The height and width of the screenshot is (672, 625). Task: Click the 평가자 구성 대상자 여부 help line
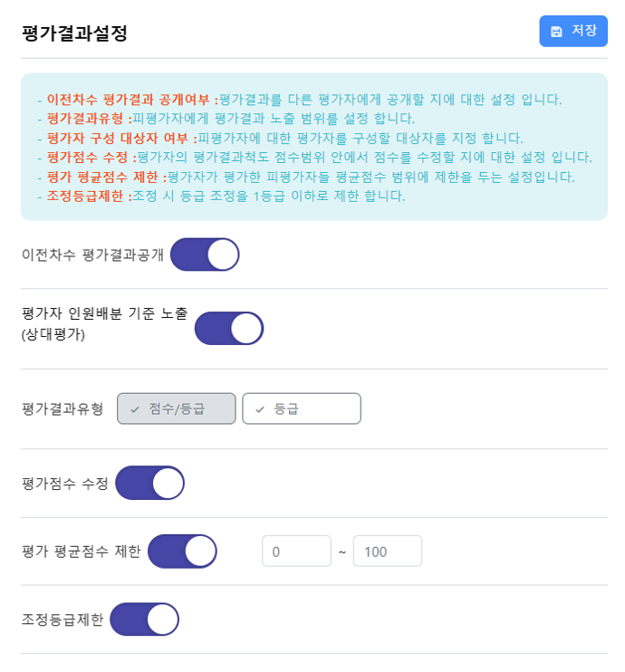tap(284, 138)
